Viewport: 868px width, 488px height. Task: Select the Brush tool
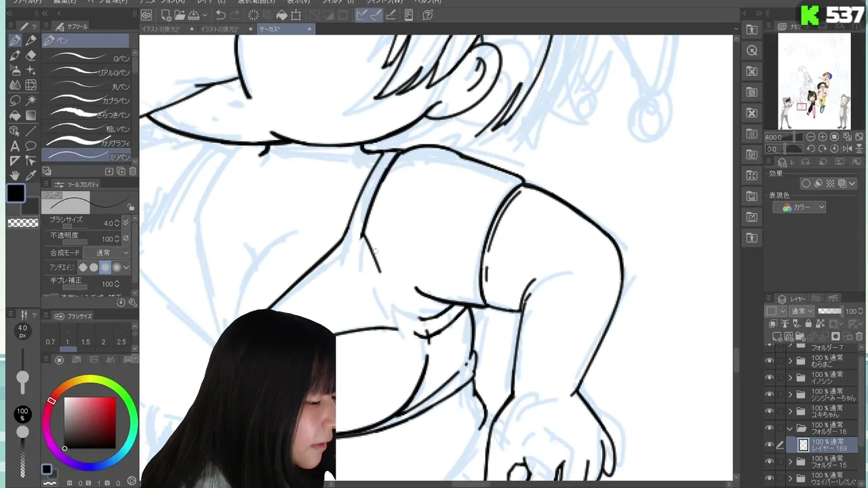coord(15,56)
